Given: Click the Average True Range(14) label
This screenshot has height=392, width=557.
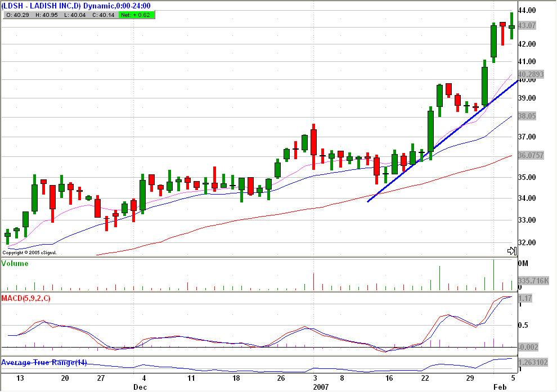Looking at the screenshot, I should tap(44, 363).
